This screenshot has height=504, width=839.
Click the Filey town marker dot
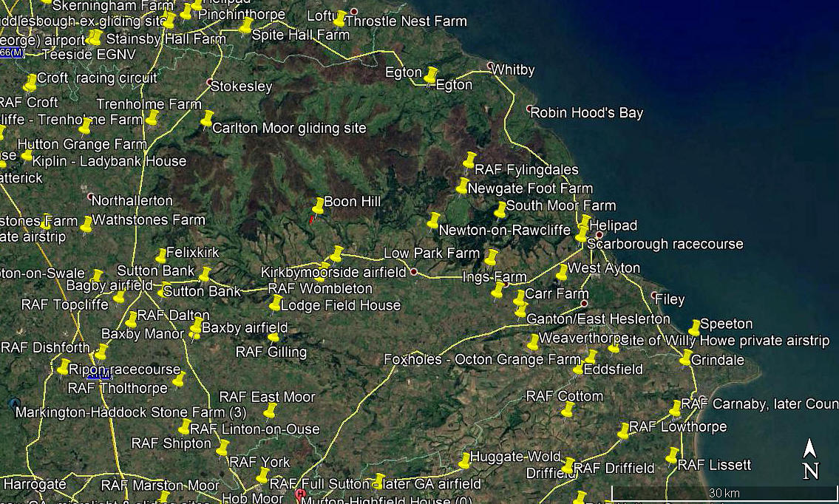(x=654, y=296)
